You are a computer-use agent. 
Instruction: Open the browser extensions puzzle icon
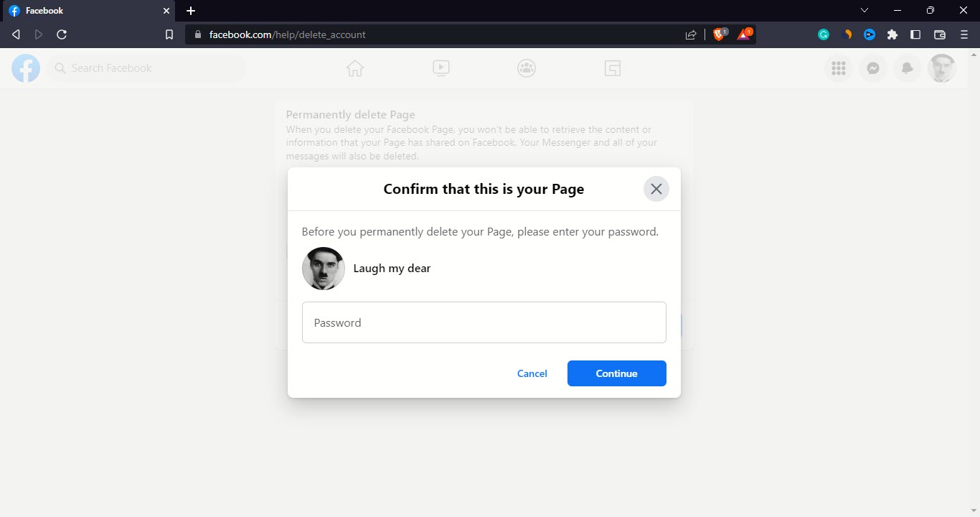892,34
